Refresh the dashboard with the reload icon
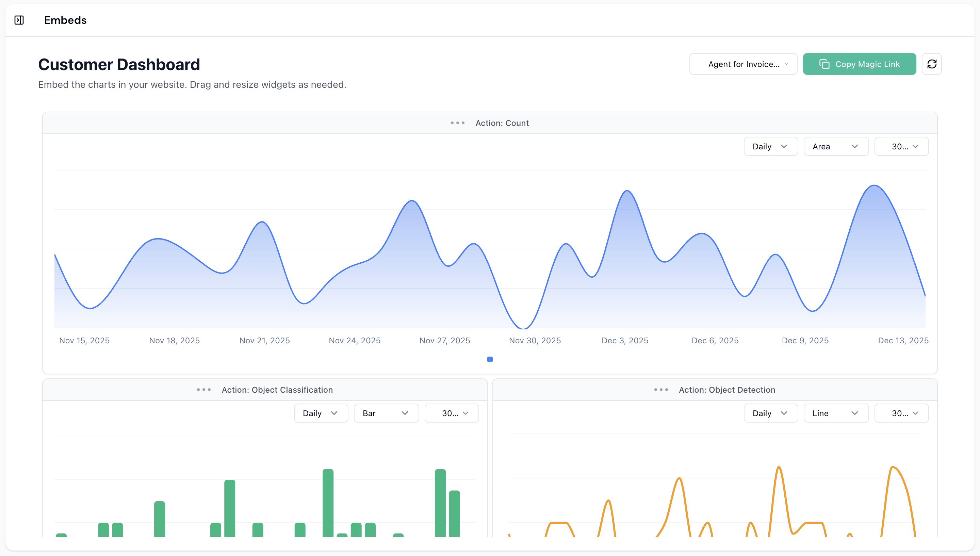Image resolution: width=980 pixels, height=556 pixels. tap(932, 64)
